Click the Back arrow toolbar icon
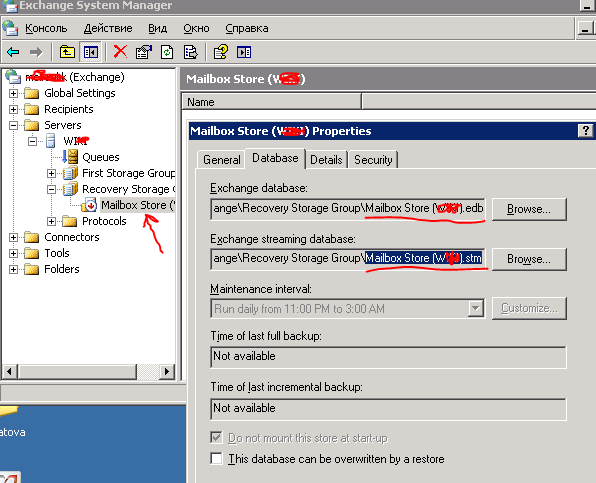The width and height of the screenshot is (596, 483). coord(13,52)
